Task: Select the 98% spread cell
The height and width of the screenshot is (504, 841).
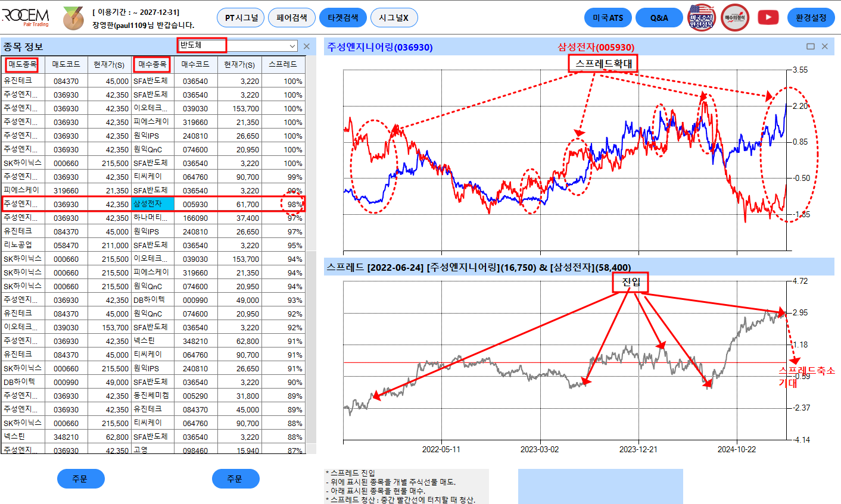Action: [x=284, y=204]
